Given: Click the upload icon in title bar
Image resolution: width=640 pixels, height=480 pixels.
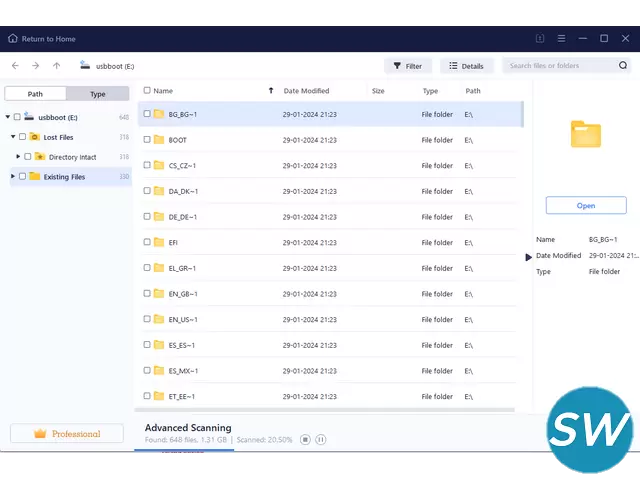Looking at the screenshot, I should [x=540, y=39].
